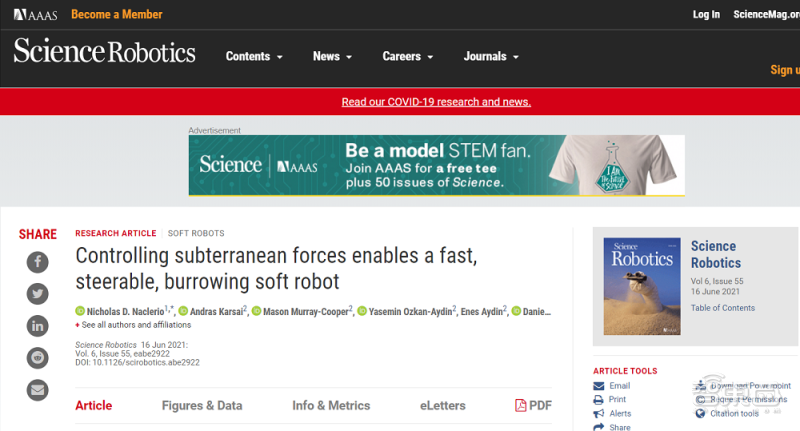Click author name Yasemin Ozkan-Aydin
Screen dimensions: 800x431
coord(410,312)
